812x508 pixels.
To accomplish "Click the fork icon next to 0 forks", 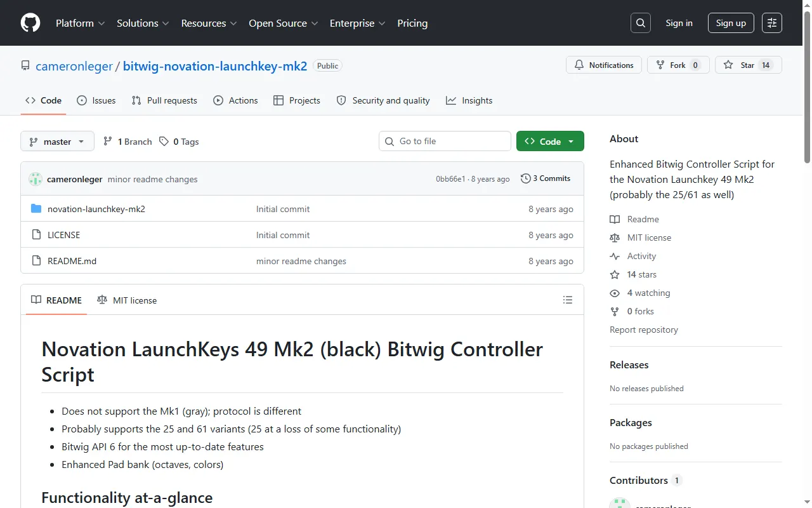I will [x=615, y=311].
